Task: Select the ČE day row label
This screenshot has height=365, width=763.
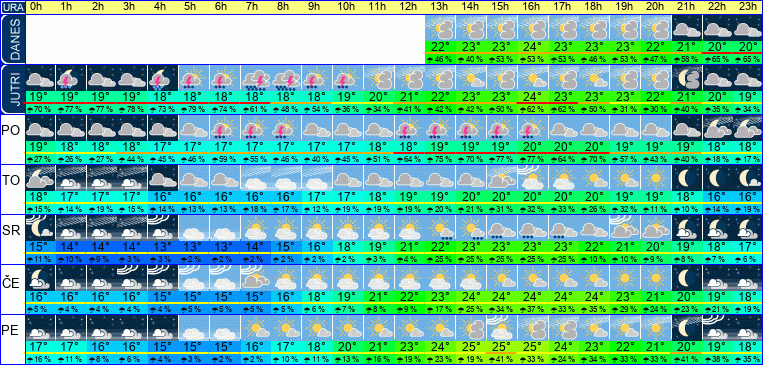Action: [12, 282]
